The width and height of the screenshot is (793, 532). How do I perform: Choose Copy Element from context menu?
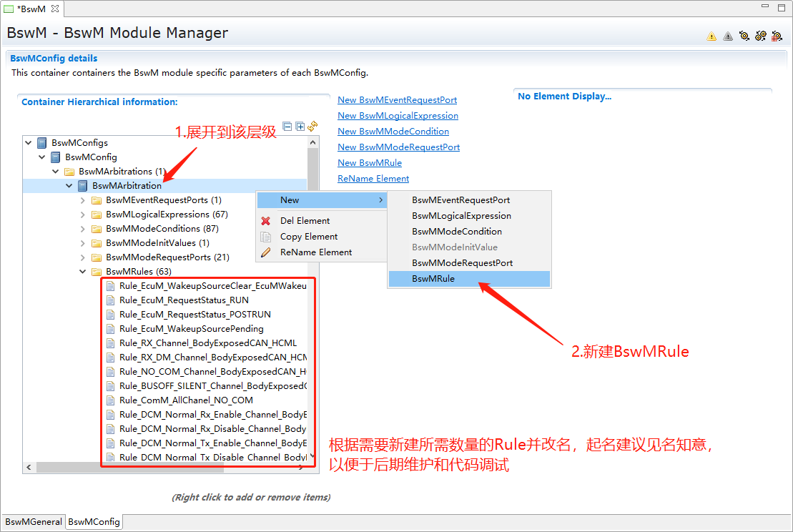309,237
